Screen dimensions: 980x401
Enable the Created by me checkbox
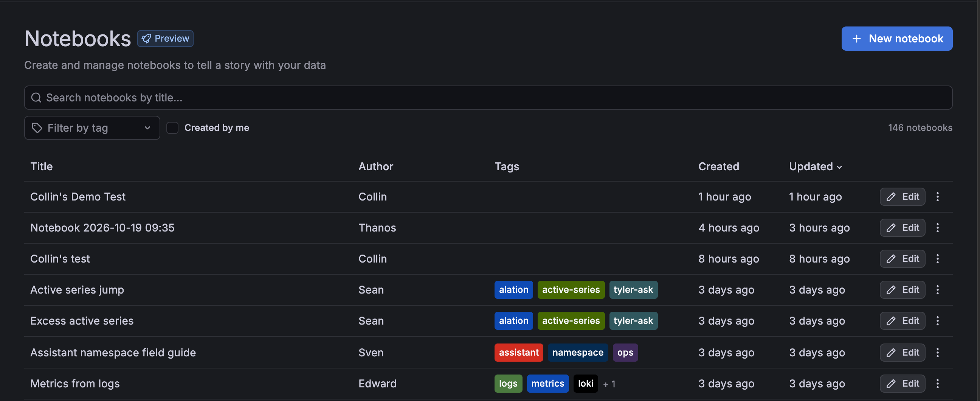click(x=172, y=128)
